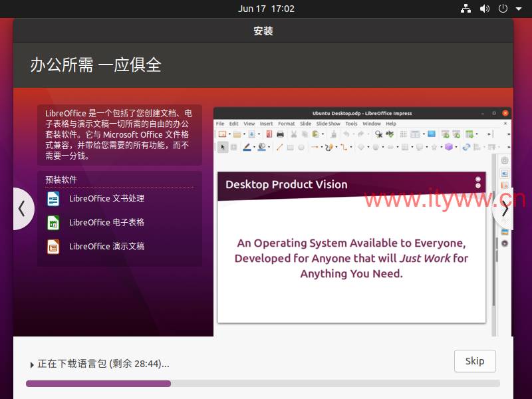532x399 pixels.
Task: Select the Ellipse drawing tool
Action: (301, 147)
